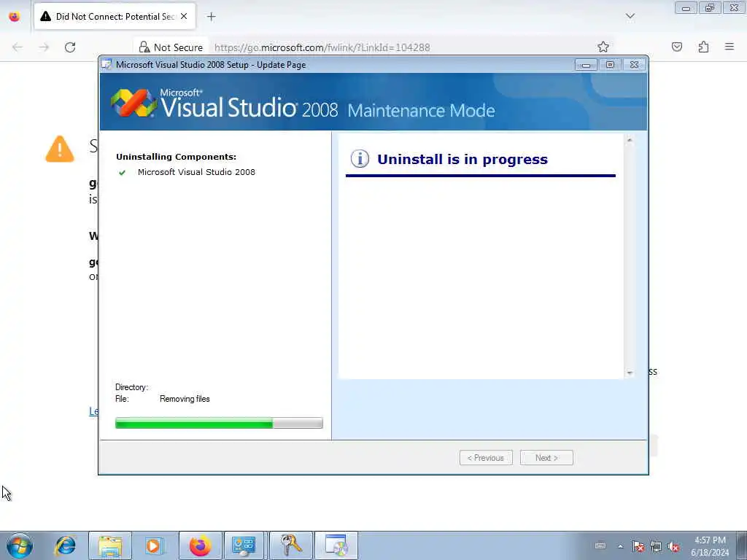Maximize the Visual Studio setup window
The height and width of the screenshot is (560, 747).
click(610, 65)
